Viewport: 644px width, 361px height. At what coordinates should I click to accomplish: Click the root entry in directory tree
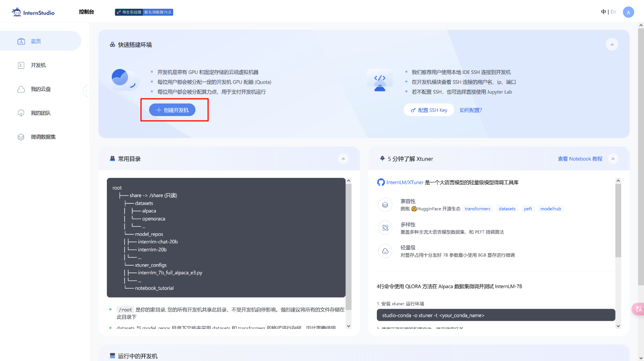[117, 188]
